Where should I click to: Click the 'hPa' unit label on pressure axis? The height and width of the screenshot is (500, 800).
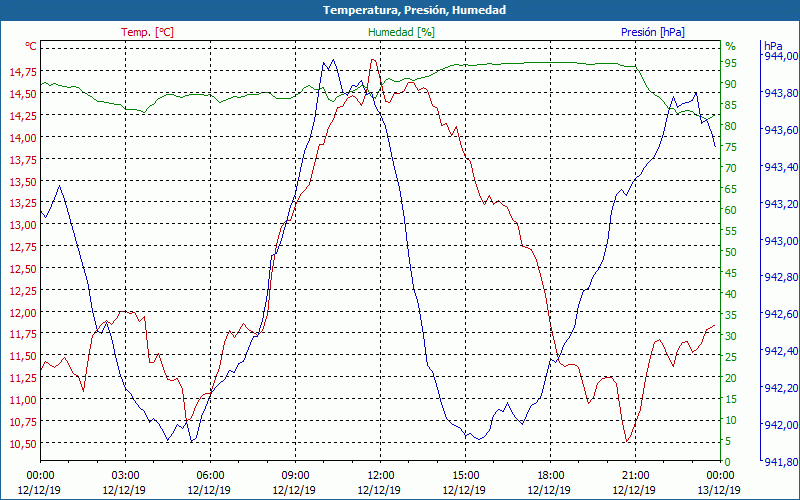pyautogui.click(x=772, y=46)
